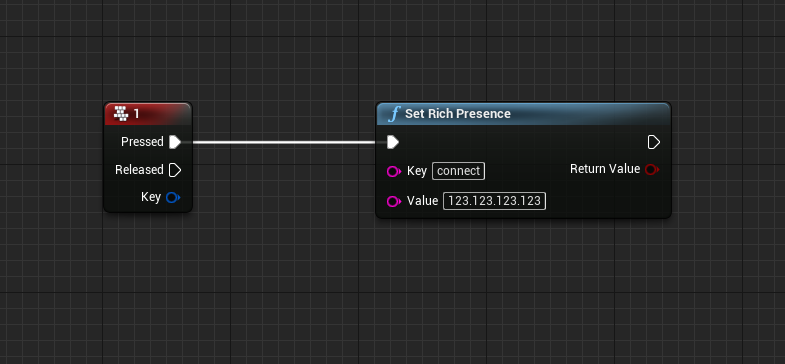Viewport: 785px width, 364px height.
Task: Click the red Return Value boolean pin
Action: coord(652,170)
